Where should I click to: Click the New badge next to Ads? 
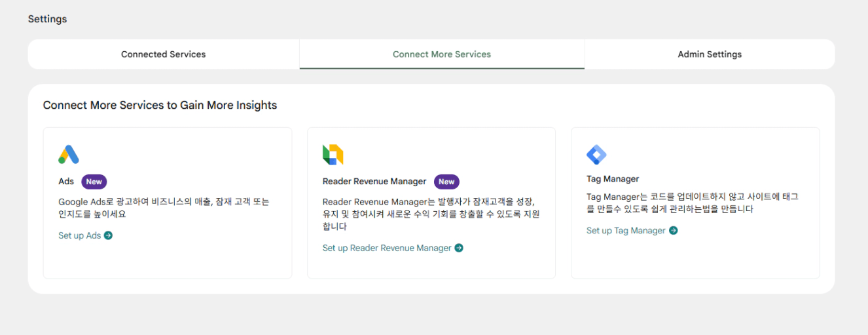click(94, 182)
